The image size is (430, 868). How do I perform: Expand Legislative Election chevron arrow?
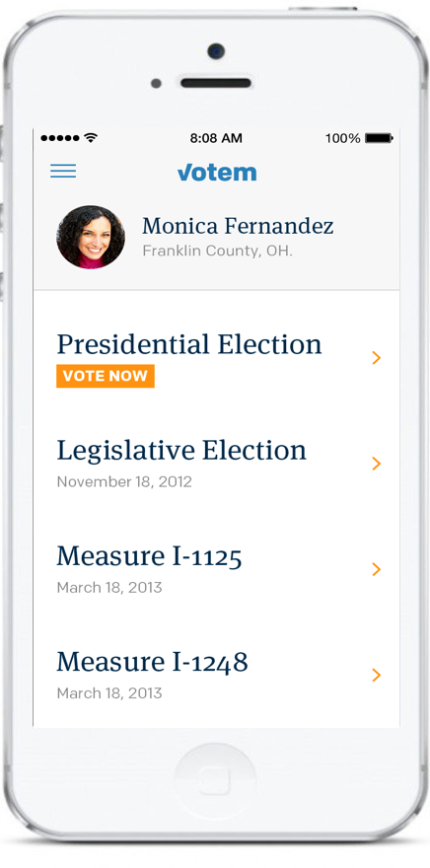point(377,464)
